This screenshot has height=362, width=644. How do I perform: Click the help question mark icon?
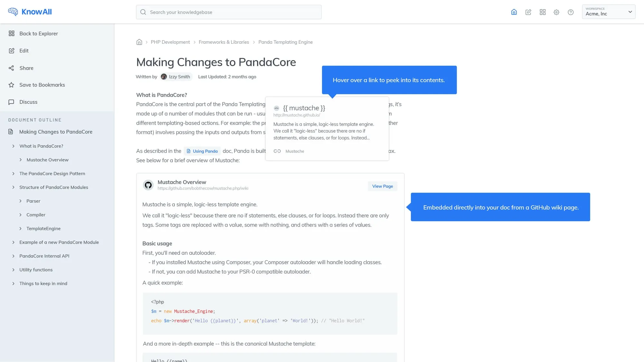[571, 12]
